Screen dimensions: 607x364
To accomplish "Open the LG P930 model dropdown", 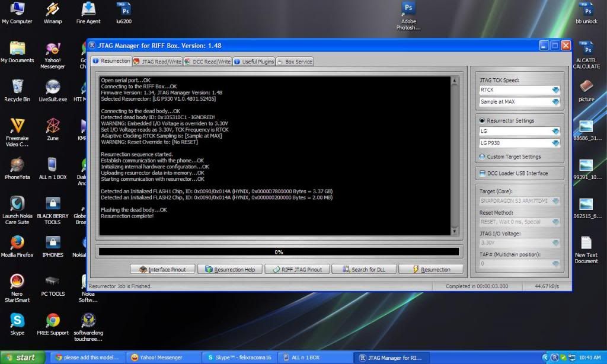I will click(520, 143).
